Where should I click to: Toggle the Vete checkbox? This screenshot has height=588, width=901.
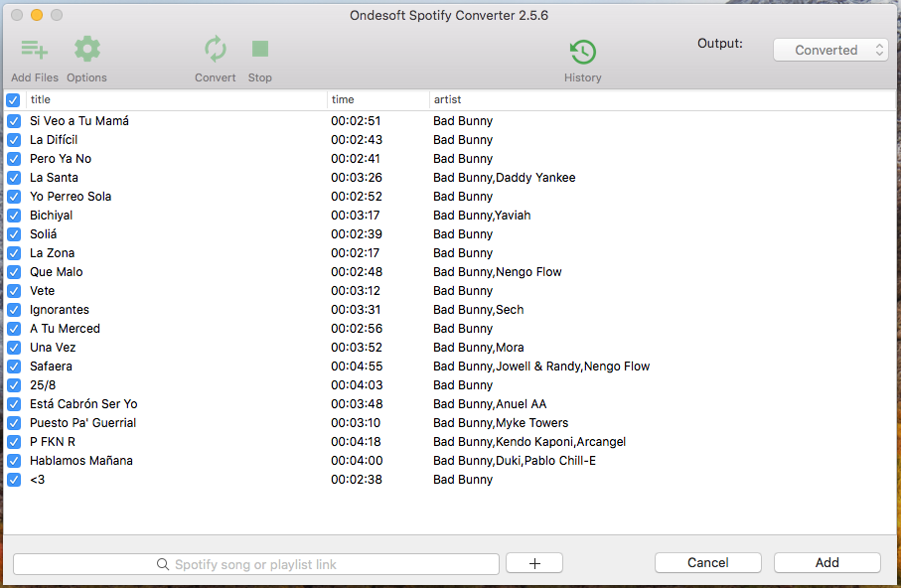pos(14,291)
